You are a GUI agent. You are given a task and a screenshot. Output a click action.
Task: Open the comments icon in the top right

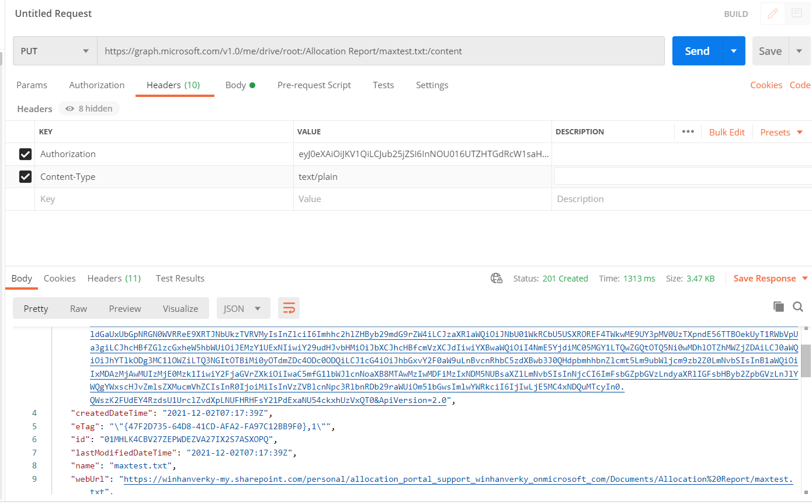pos(797,14)
